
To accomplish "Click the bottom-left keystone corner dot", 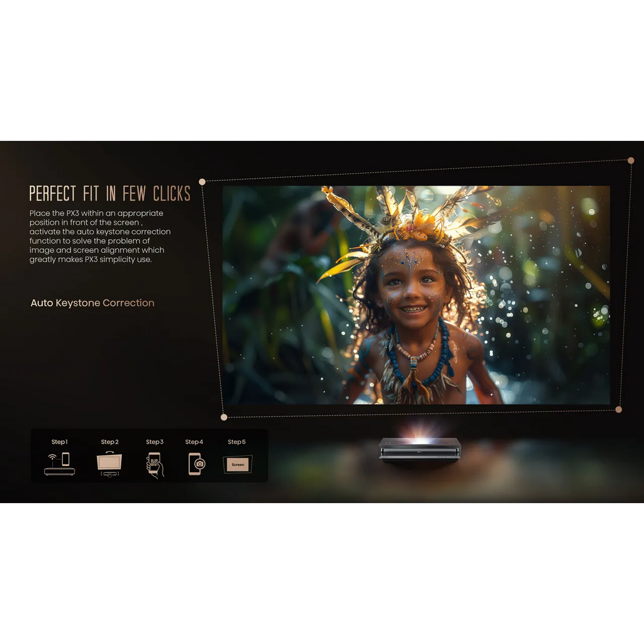I will (224, 417).
